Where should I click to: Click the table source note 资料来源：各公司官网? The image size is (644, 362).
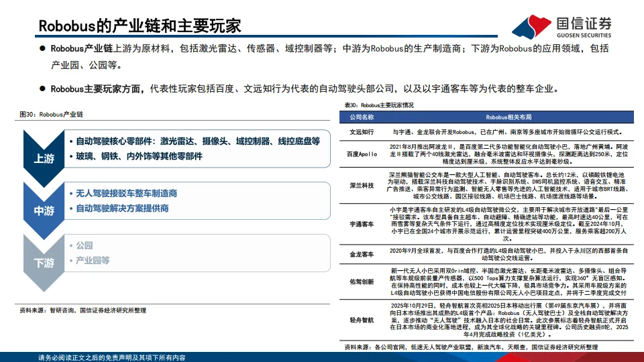tap(471, 347)
